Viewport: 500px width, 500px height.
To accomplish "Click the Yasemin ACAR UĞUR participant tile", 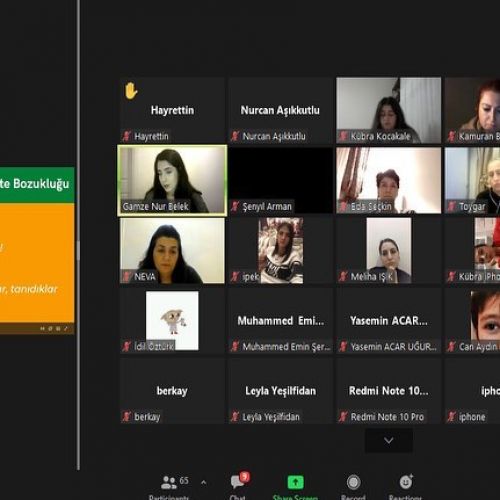I will (x=389, y=321).
